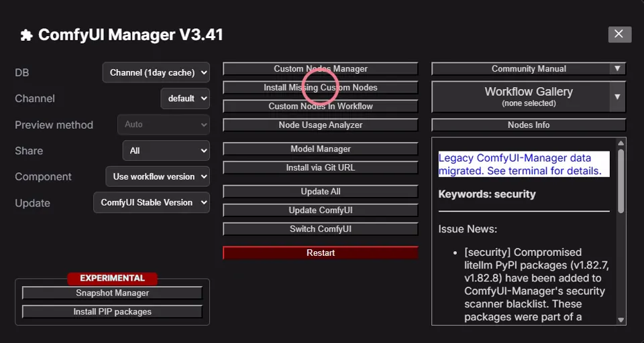Open the Custom Nodes Manager
Screen dimensions: 644x343
tap(321, 69)
